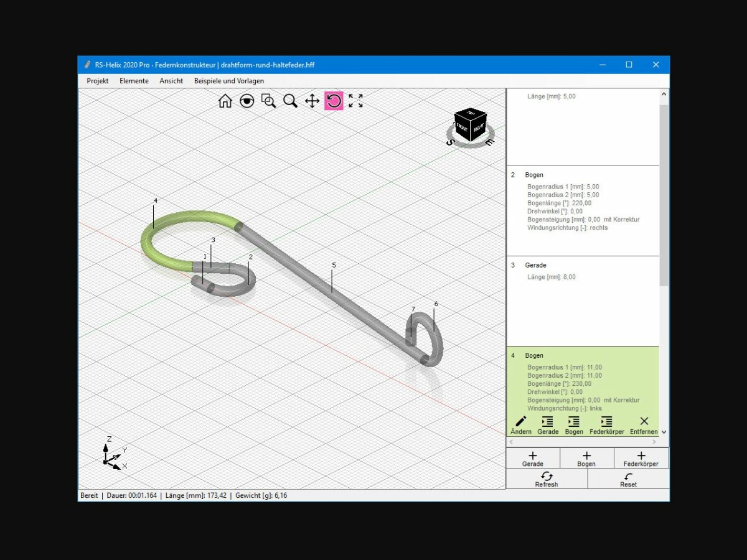Open the Beispiele und Vorlagen menu
This screenshot has height=560, width=747.
pyautogui.click(x=229, y=81)
